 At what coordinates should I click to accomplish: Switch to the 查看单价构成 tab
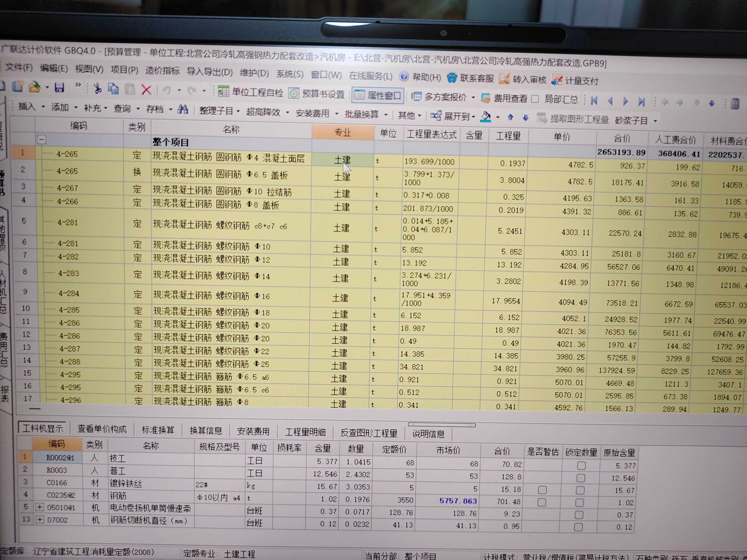point(102,429)
